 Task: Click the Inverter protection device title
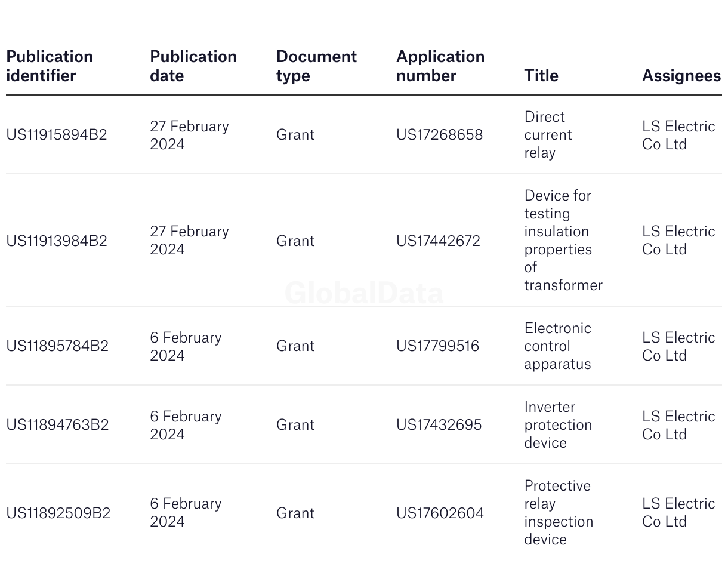point(559,425)
